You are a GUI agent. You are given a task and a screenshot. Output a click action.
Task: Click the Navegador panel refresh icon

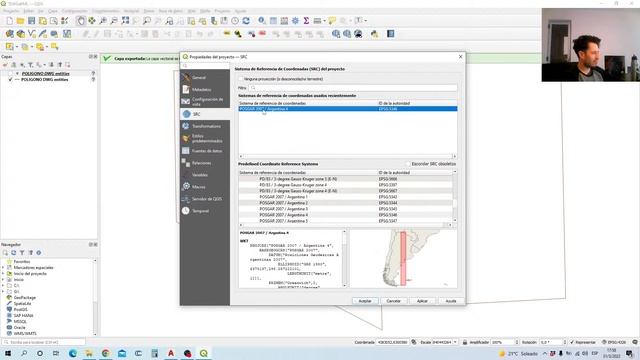pyautogui.click(x=13, y=253)
